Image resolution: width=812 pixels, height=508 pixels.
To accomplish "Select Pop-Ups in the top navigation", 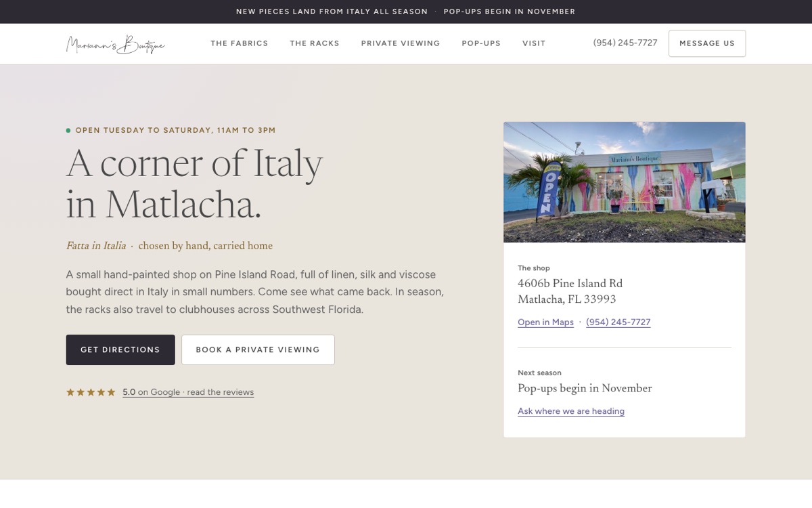I will [481, 43].
